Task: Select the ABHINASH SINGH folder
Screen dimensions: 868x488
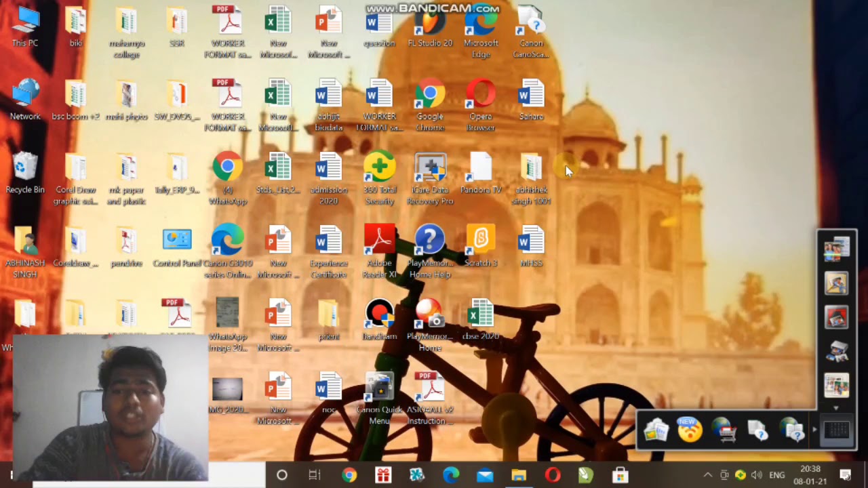Action: click(x=25, y=252)
